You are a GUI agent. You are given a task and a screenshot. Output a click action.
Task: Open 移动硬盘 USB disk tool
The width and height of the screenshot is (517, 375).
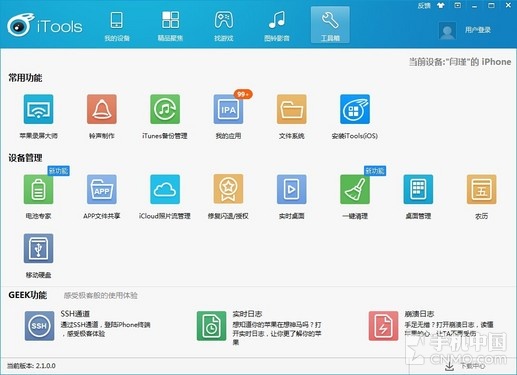point(38,248)
